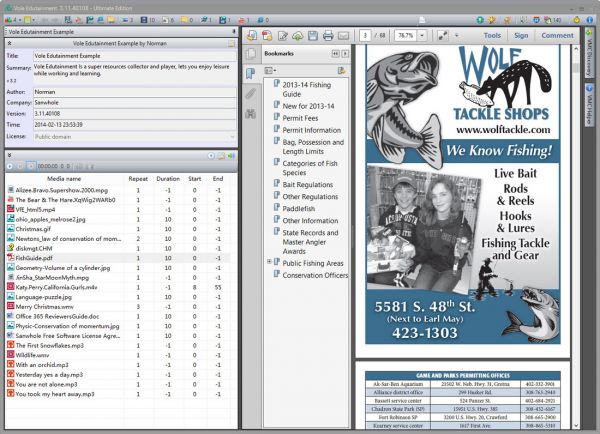Open the Comment pane

pyautogui.click(x=557, y=35)
